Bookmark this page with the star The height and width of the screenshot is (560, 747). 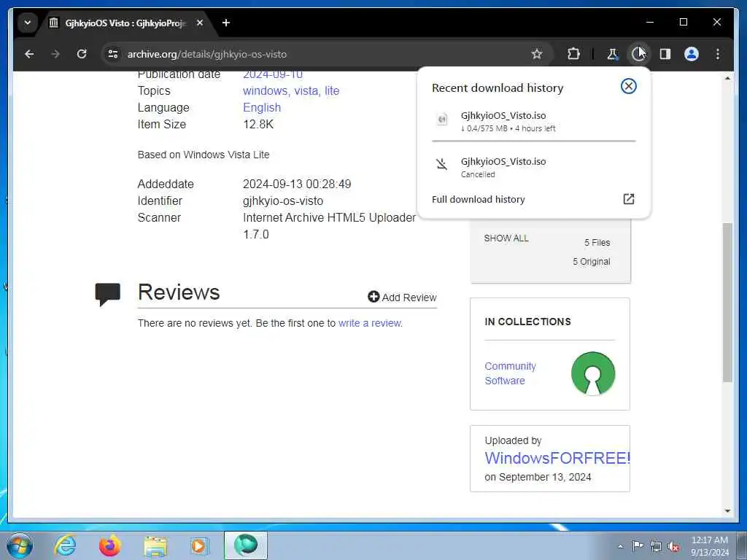point(537,54)
